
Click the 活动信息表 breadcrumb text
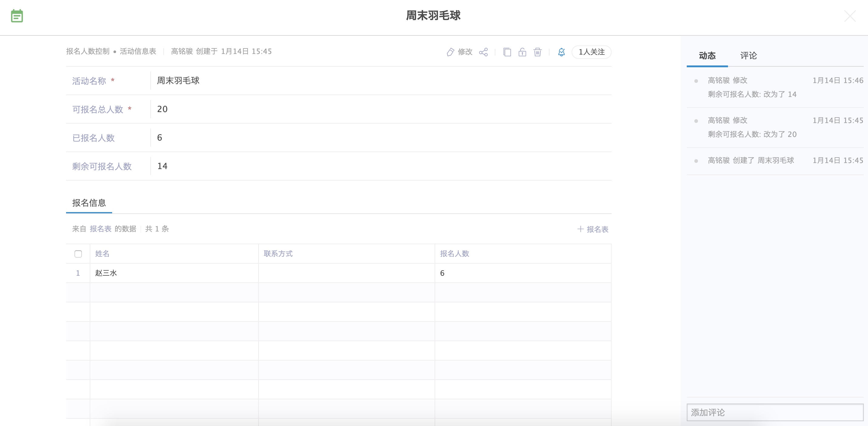(x=138, y=51)
